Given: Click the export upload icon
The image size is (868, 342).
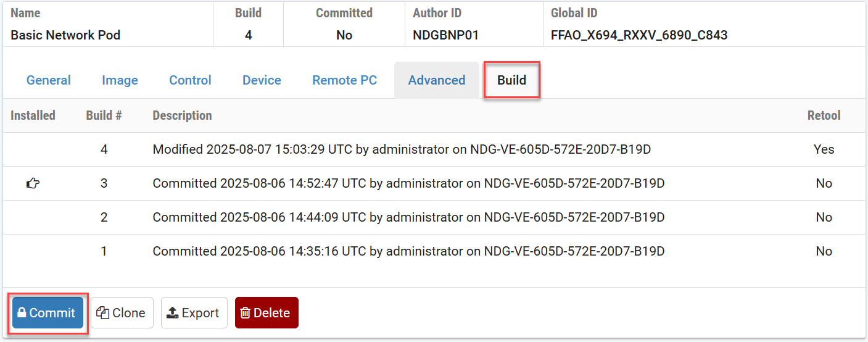Looking at the screenshot, I should 173,313.
